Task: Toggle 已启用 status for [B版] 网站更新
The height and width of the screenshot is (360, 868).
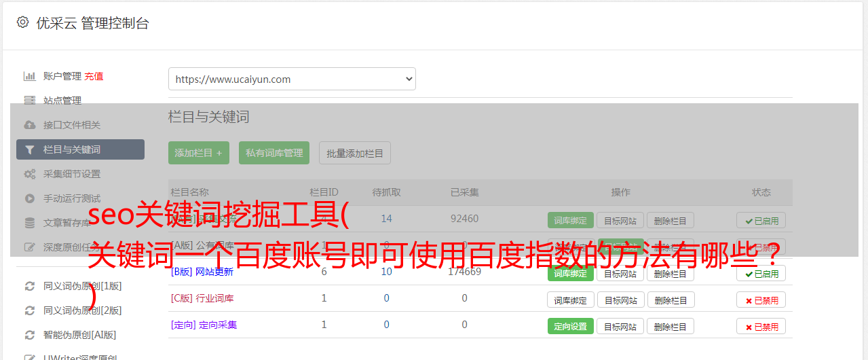Action: [761, 273]
